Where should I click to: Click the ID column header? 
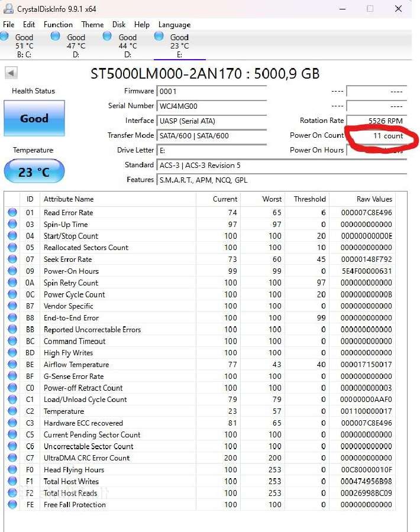pyautogui.click(x=30, y=199)
